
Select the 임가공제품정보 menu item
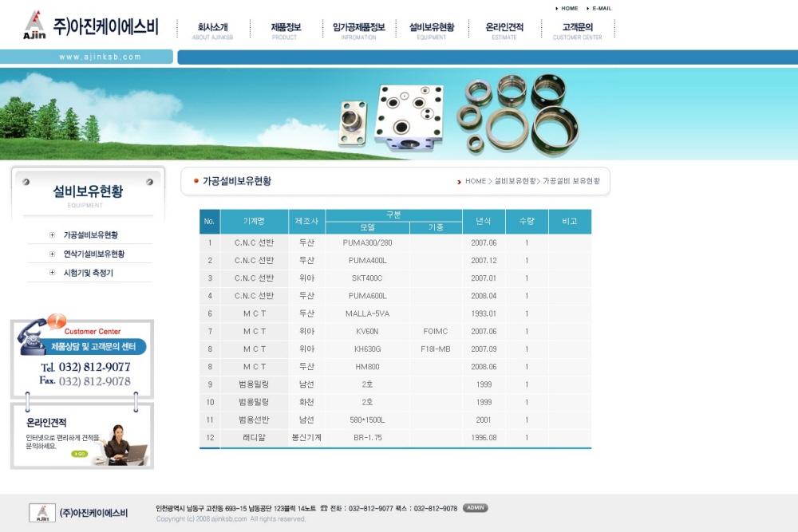point(358,30)
